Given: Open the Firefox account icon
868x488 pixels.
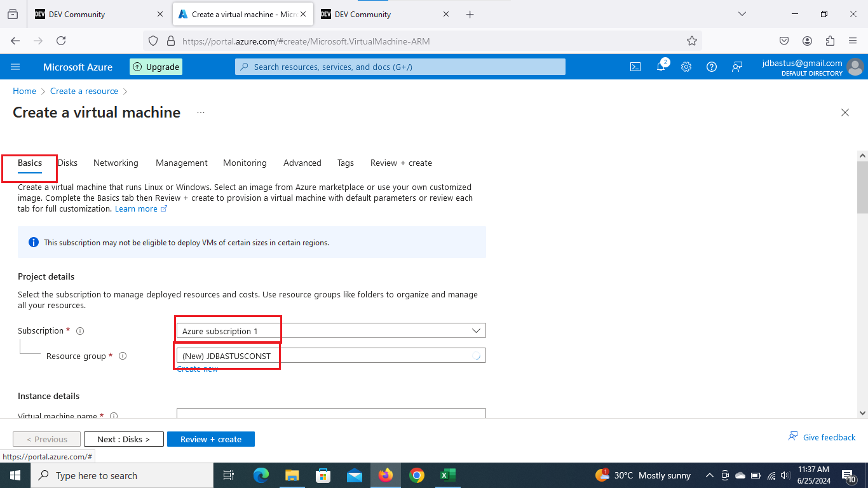Looking at the screenshot, I should (807, 41).
